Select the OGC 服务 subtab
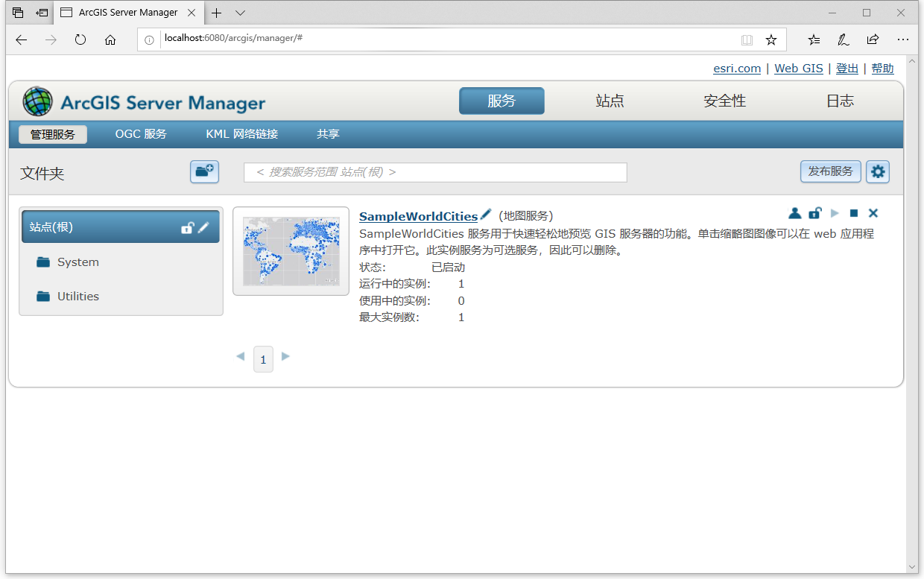Image resolution: width=924 pixels, height=579 pixels. [x=141, y=135]
